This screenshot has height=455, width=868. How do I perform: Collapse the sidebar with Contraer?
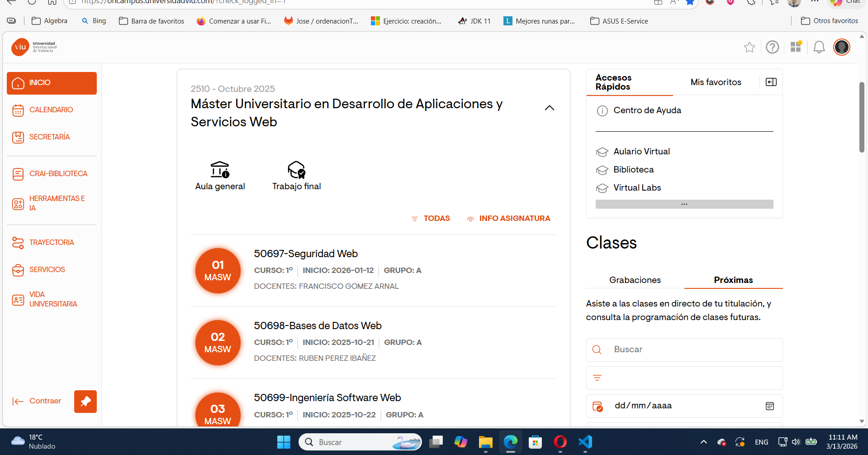(37, 401)
